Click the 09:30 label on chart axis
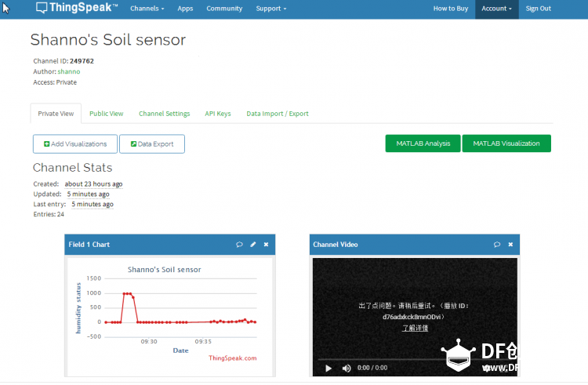This screenshot has width=588, height=385. pos(149,342)
